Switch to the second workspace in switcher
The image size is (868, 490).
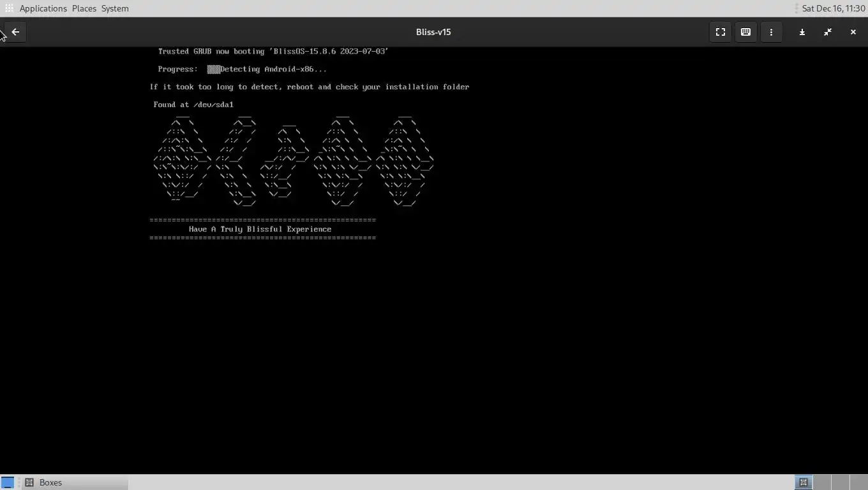tap(822, 482)
